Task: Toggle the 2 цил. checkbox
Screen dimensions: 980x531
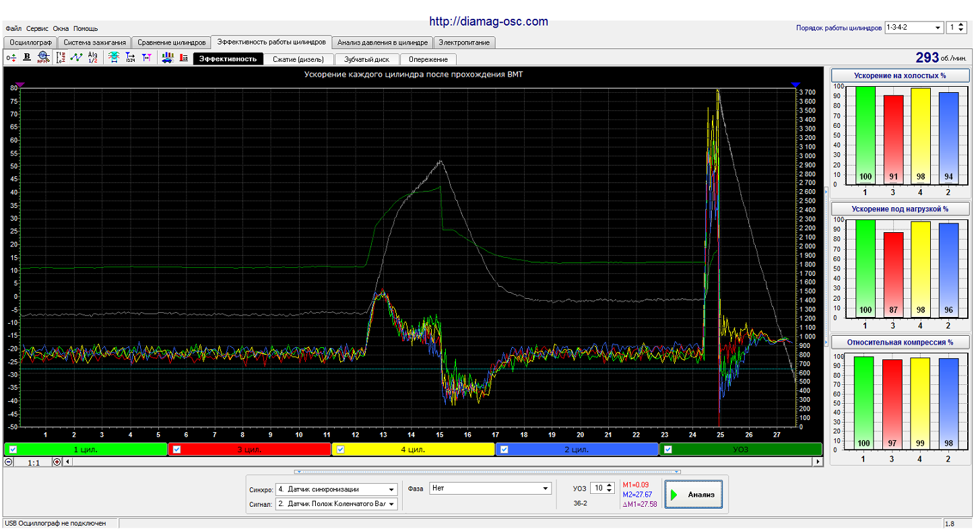Action: (x=504, y=450)
